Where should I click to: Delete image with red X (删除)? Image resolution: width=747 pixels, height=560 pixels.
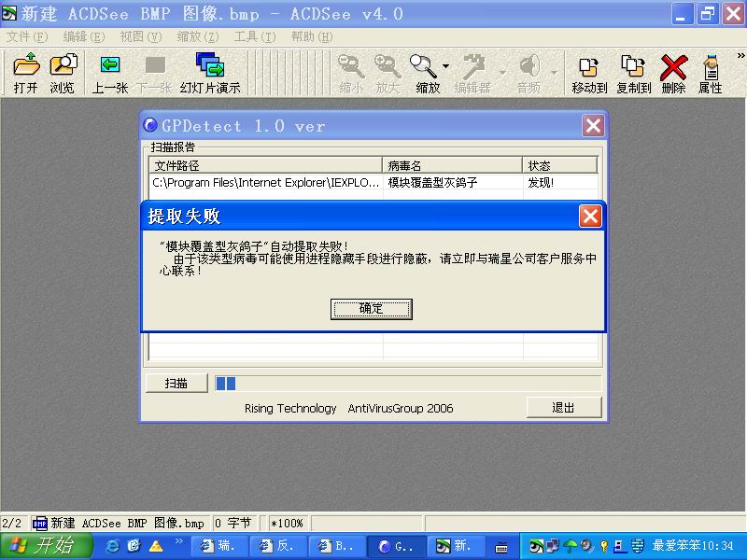[673, 73]
